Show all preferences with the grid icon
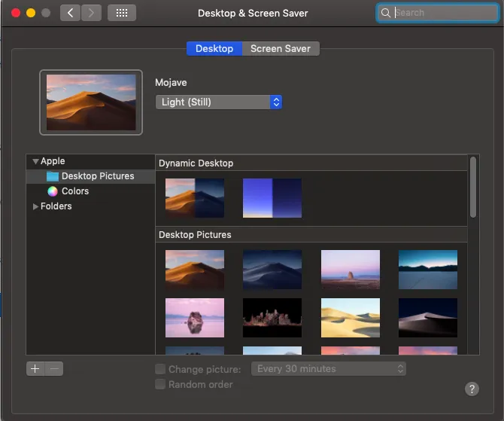 coord(122,13)
